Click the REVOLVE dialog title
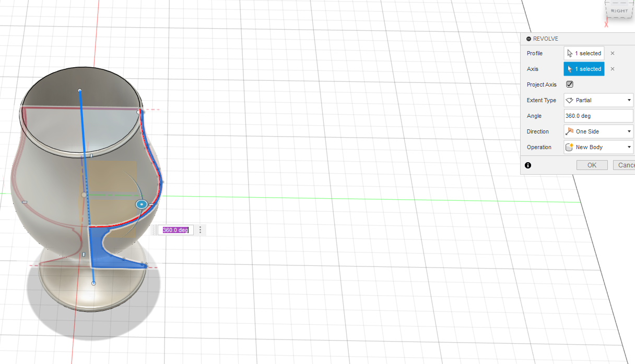The width and height of the screenshot is (635, 364). point(545,39)
